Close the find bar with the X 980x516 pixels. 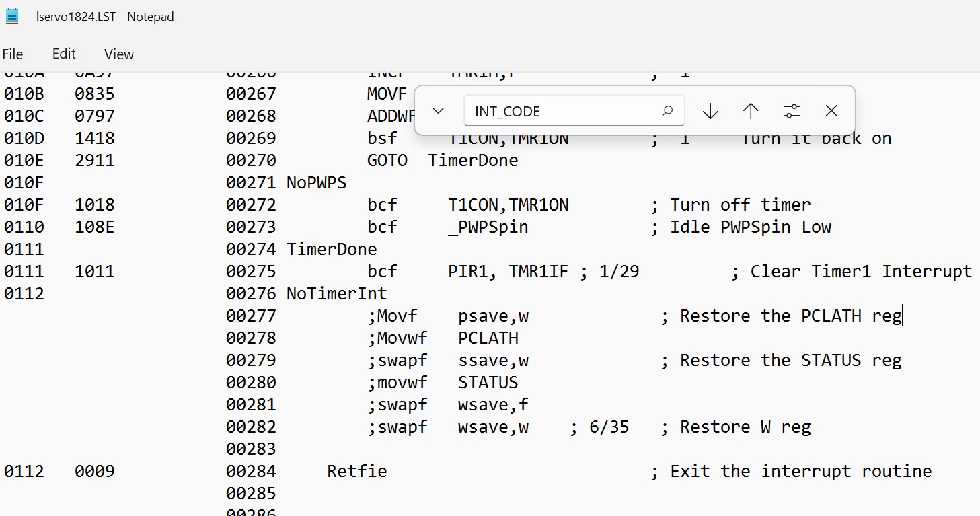(x=831, y=111)
